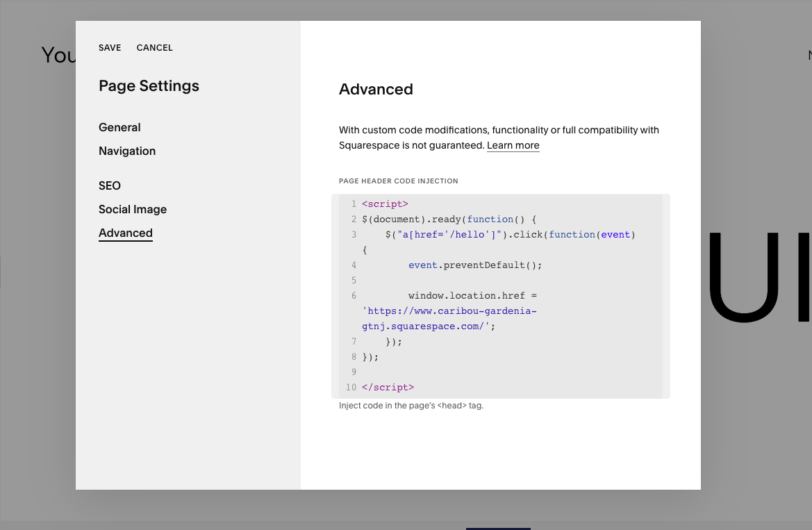Click the closing script tag on line 10
812x530 pixels.
(388, 388)
